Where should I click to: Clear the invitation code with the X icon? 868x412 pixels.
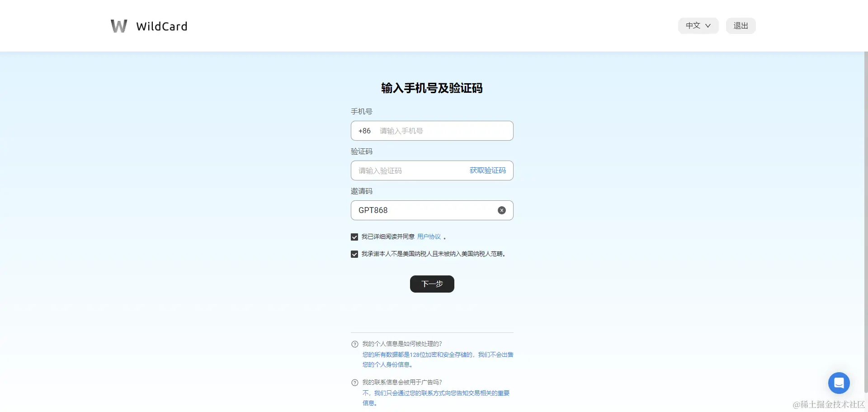tap(502, 210)
